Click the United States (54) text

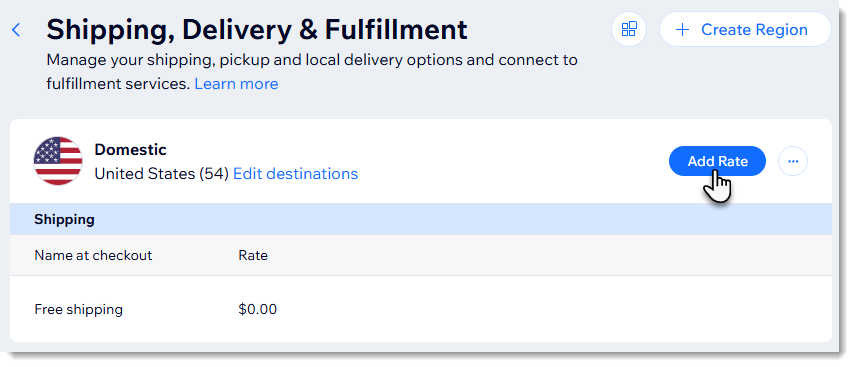[x=161, y=174]
